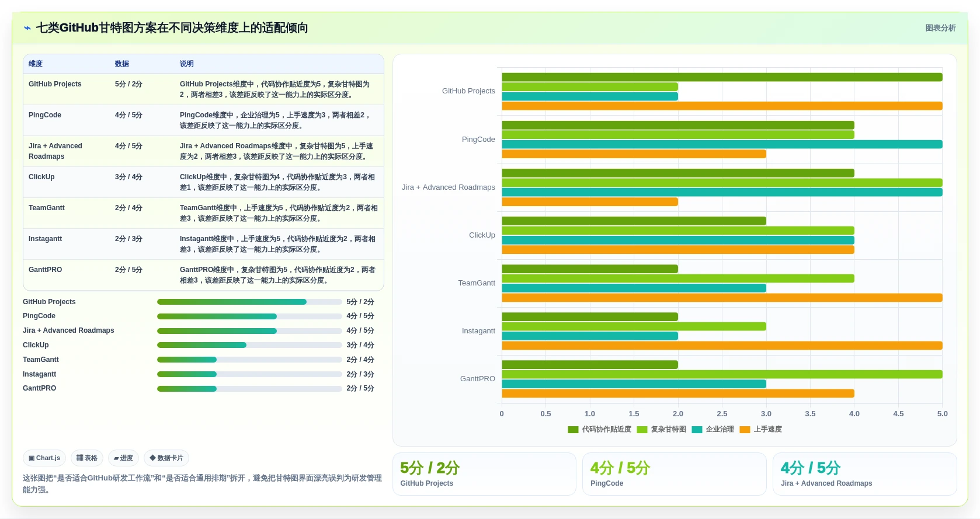The height and width of the screenshot is (519, 980).
Task: Open the PingCode 4分 / 5分 data card
Action: [675, 474]
